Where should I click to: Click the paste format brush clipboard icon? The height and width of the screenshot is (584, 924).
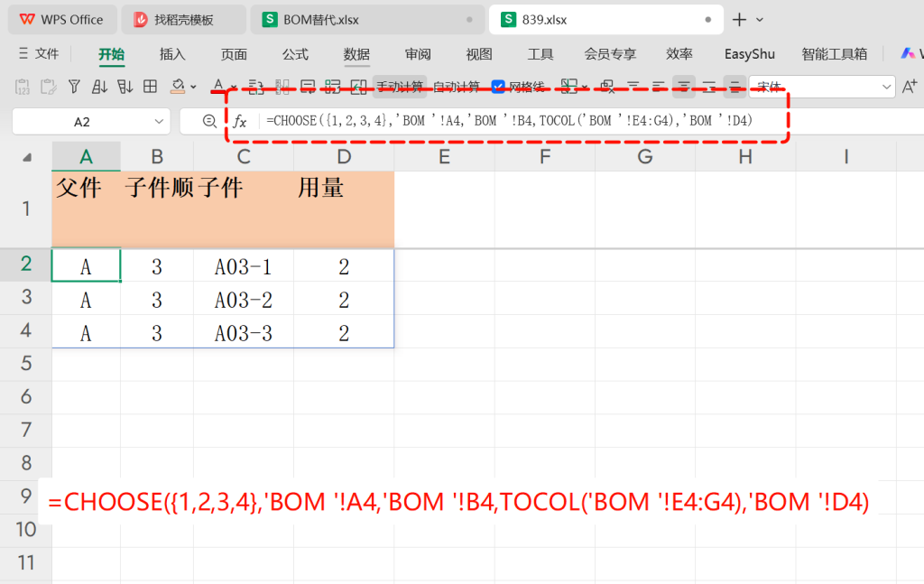point(49,88)
